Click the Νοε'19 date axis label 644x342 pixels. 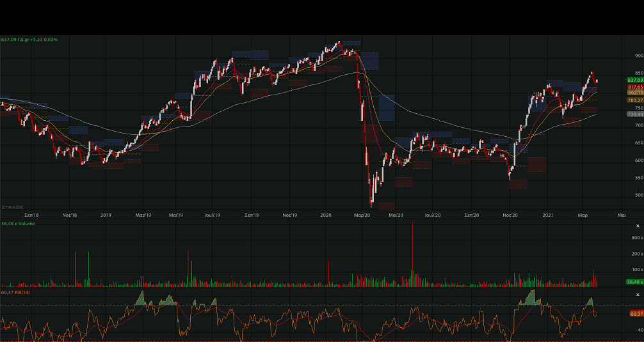pyautogui.click(x=289, y=215)
